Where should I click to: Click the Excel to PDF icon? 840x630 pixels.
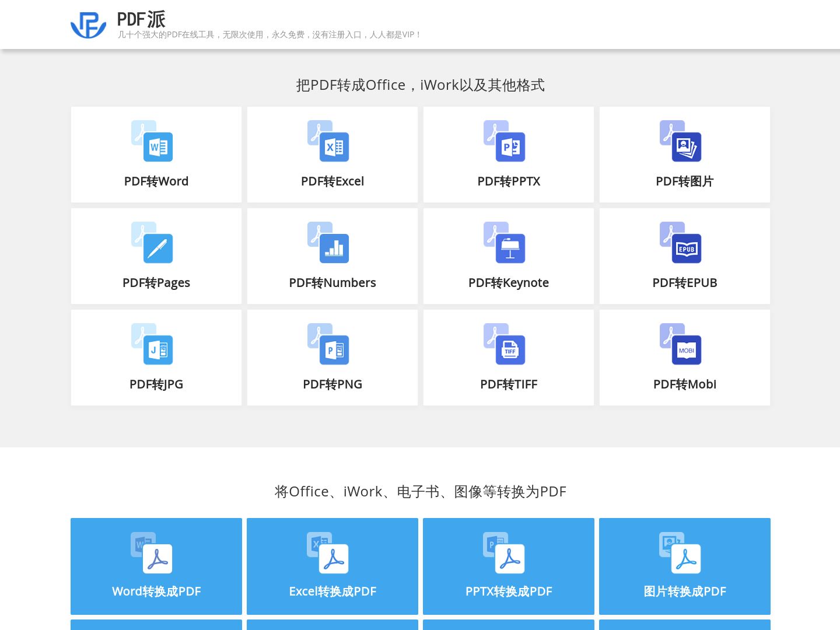(x=328, y=552)
